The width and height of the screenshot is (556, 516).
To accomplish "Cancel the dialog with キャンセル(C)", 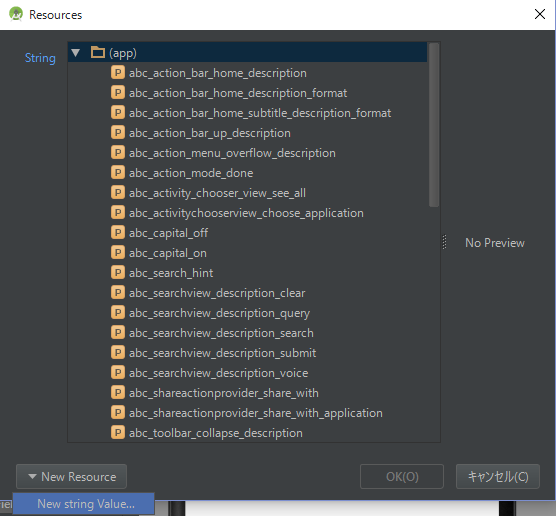I will (498, 477).
